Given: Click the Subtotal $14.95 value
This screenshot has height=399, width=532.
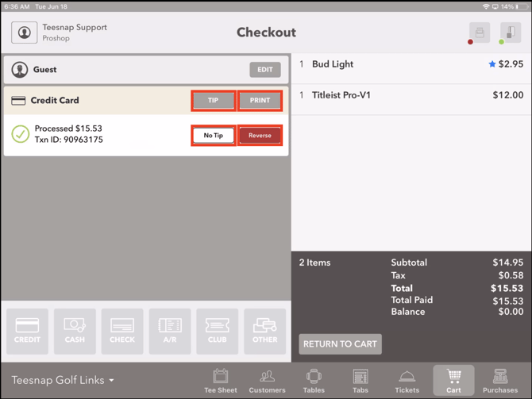Looking at the screenshot, I should pyautogui.click(x=508, y=262).
